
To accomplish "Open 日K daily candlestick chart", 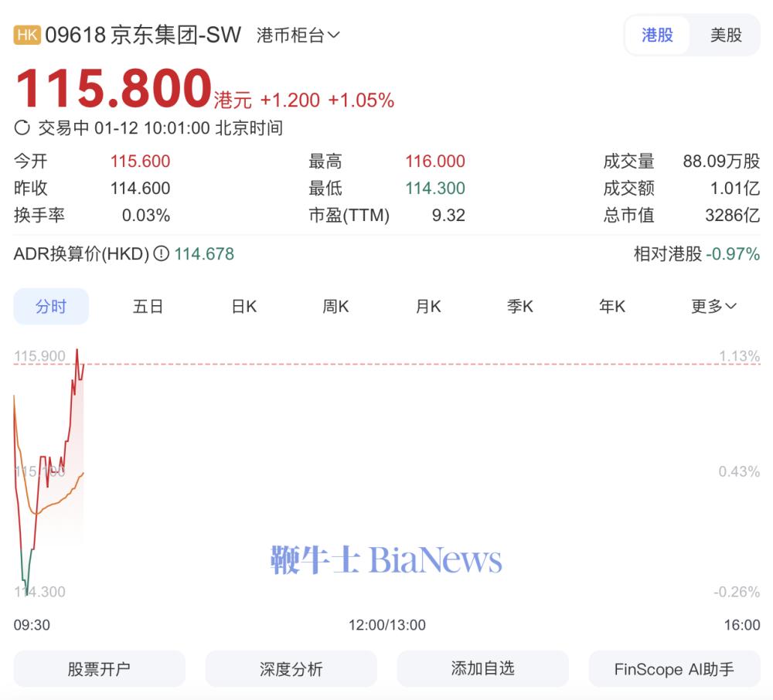I will pyautogui.click(x=243, y=306).
